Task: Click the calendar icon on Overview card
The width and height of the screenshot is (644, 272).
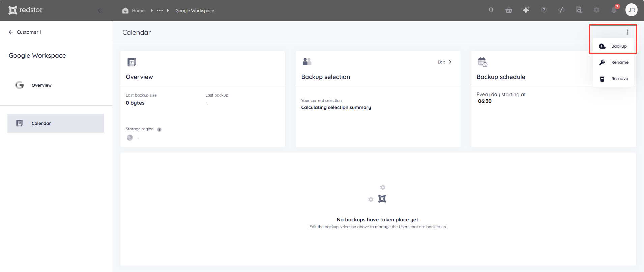Action: click(x=132, y=62)
